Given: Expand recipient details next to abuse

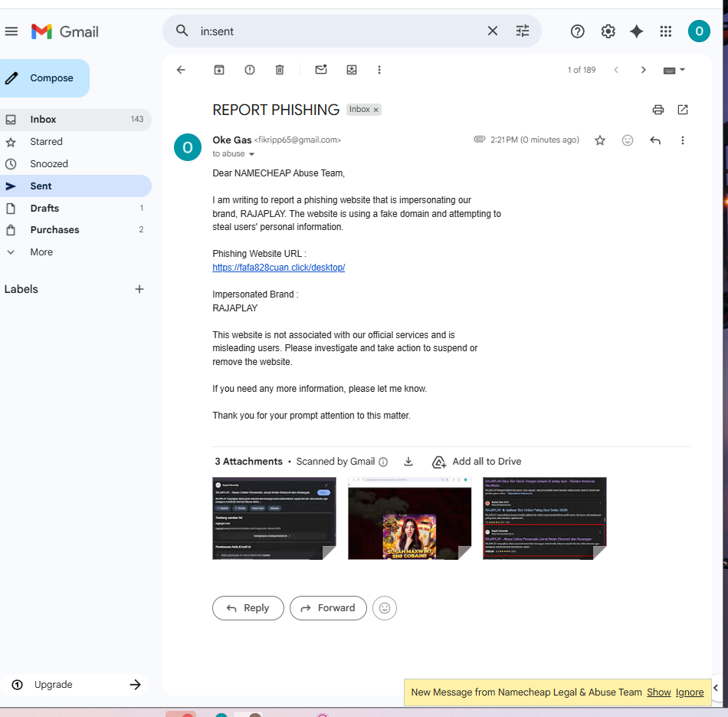Looking at the screenshot, I should (x=251, y=154).
